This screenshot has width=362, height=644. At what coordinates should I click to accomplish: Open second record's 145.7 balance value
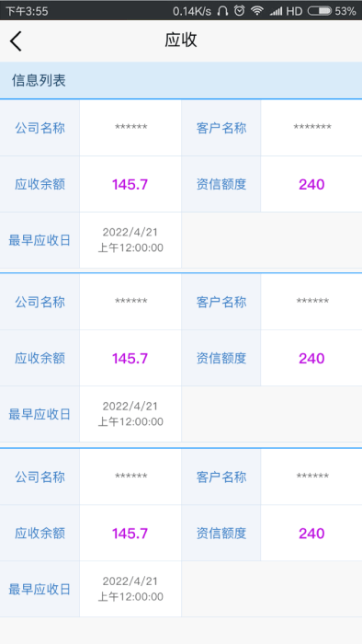tap(130, 359)
